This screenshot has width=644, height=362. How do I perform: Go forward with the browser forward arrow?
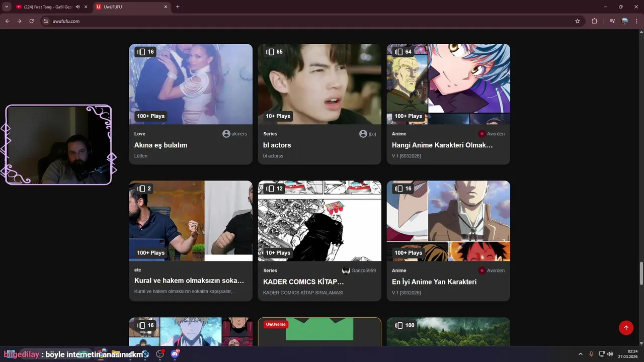pos(19,21)
